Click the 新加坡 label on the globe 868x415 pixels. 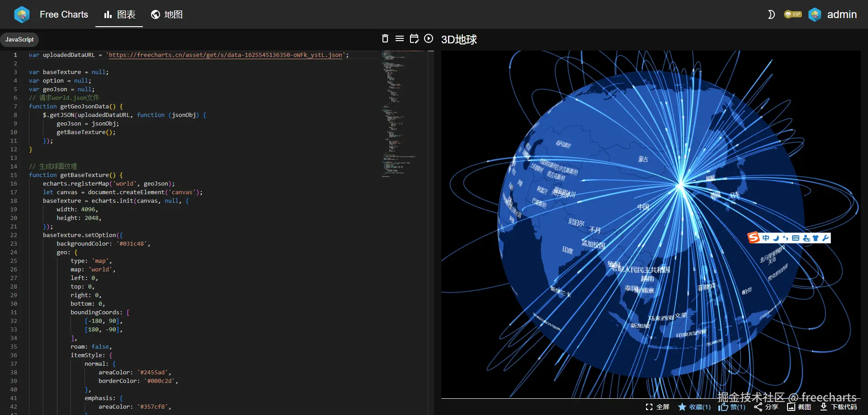[x=640, y=325]
